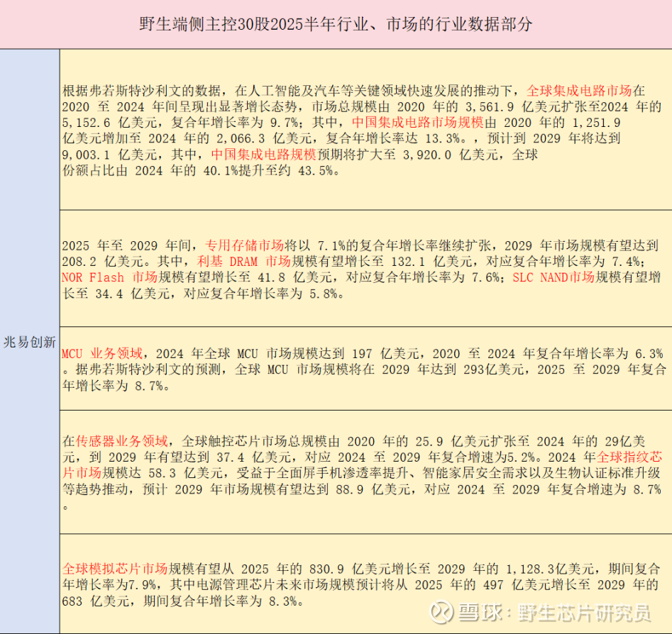
Task: Select the red text 全球集成电路市场
Action: [x=579, y=91]
